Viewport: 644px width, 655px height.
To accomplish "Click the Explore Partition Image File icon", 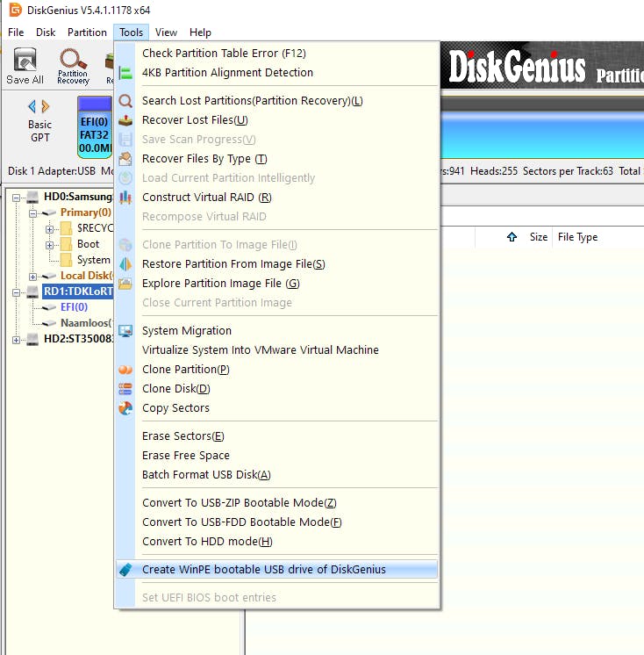I will (125, 284).
